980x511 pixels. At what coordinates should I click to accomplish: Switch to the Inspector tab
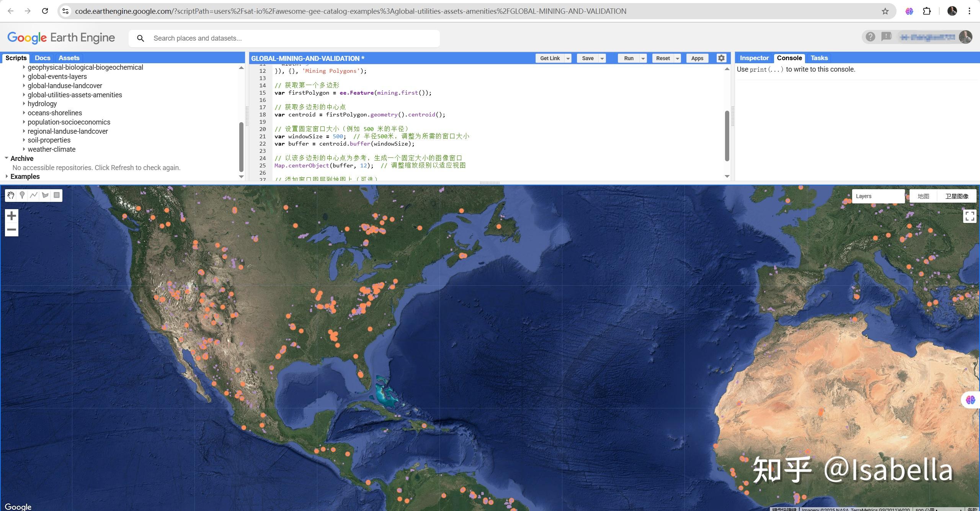754,58
